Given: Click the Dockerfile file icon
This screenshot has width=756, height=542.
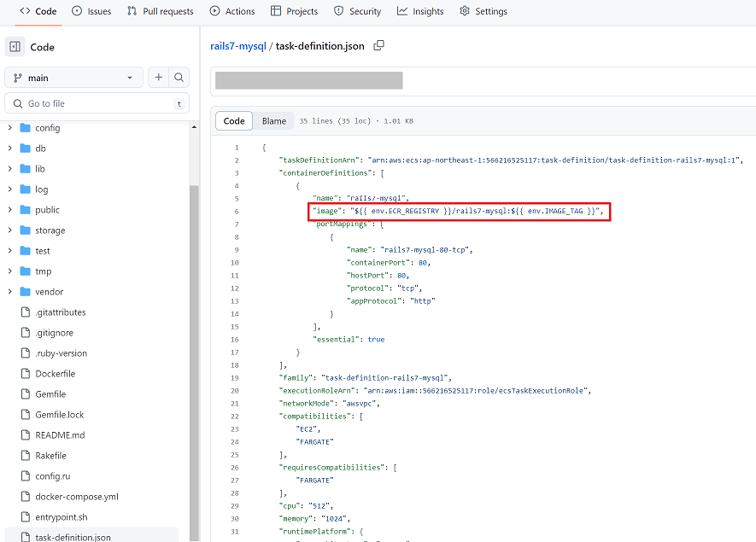Looking at the screenshot, I should point(26,374).
